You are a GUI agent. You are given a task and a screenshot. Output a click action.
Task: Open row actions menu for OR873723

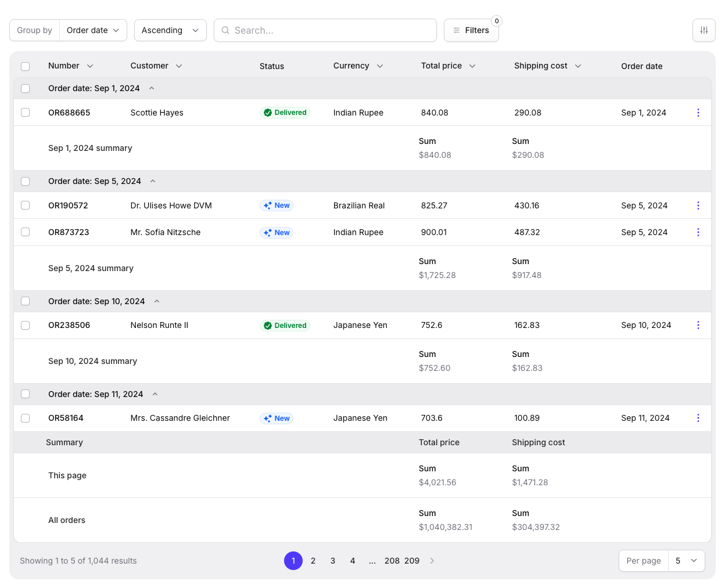[x=698, y=232]
